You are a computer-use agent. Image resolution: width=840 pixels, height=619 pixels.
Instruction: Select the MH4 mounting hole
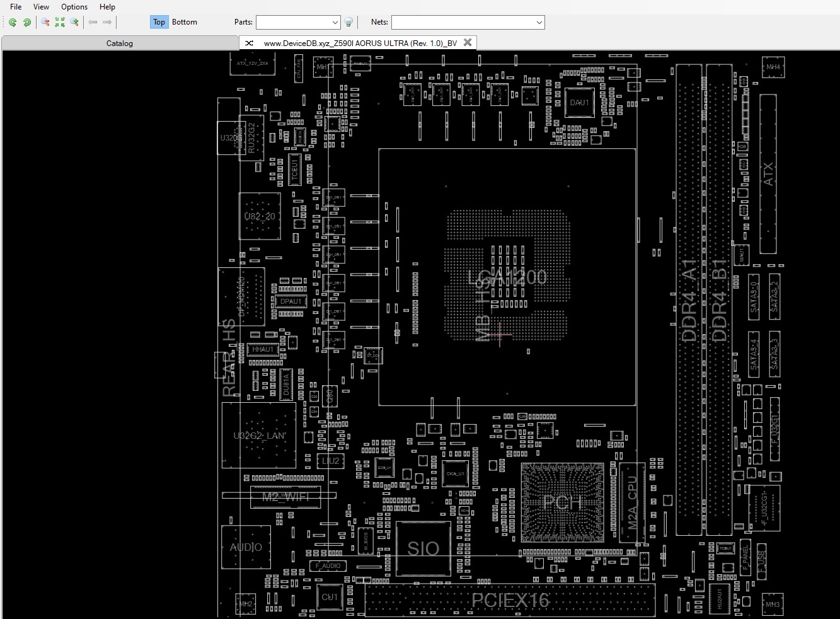pyautogui.click(x=773, y=67)
